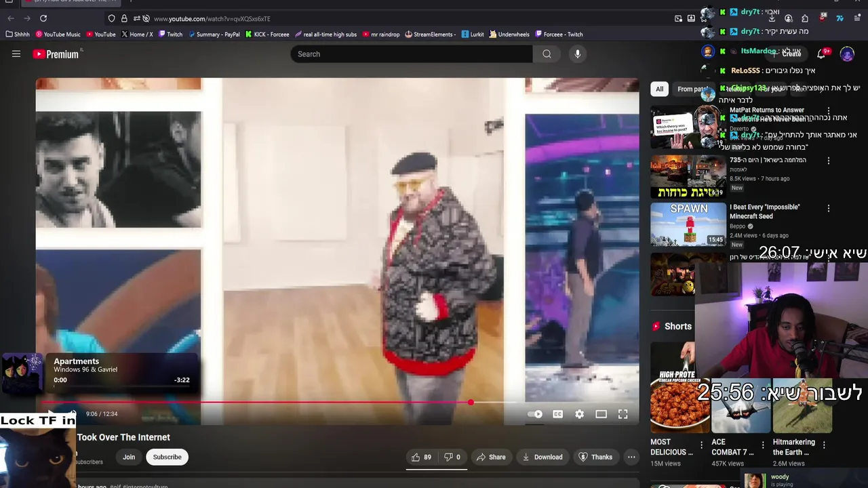Screen dimensions: 868x488
Task: Open options for Hitmarkering the Earth short
Action: click(824, 445)
